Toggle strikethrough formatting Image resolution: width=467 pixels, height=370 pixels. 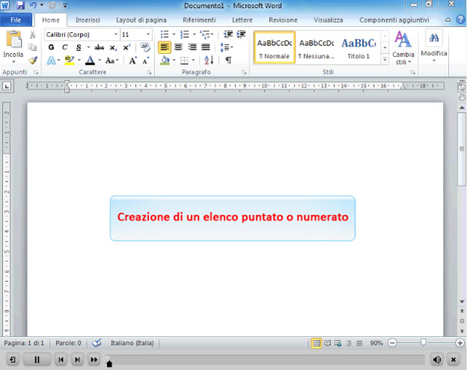pos(99,47)
